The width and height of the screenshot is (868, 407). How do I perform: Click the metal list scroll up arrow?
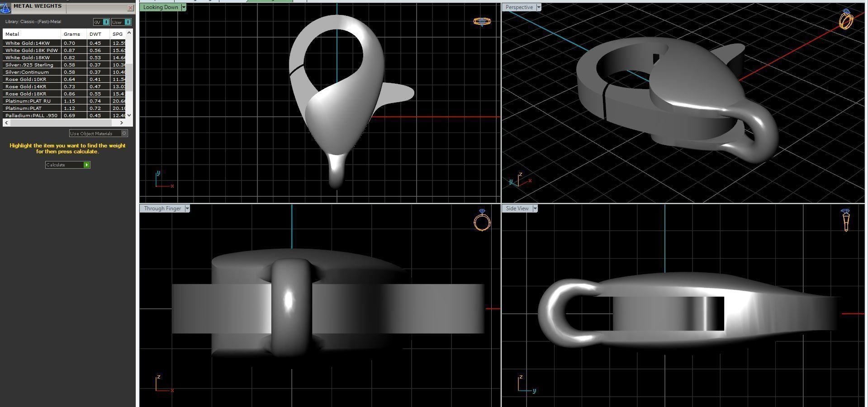(129, 33)
